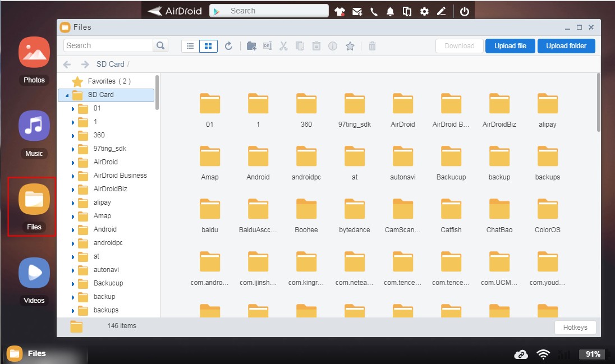Enable grid view mode

coord(208,45)
